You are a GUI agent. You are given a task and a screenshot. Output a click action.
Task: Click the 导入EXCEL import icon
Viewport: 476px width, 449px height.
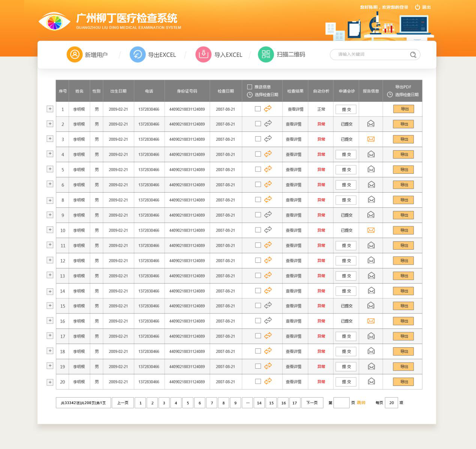[203, 54]
